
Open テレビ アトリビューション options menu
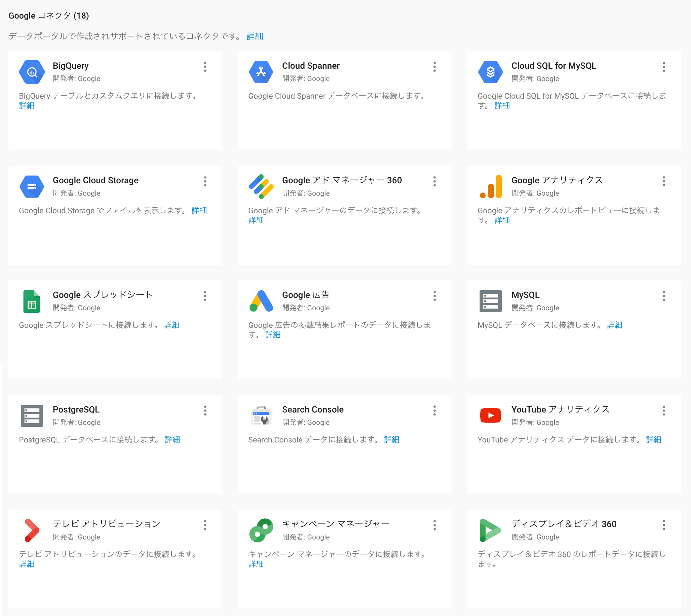tap(205, 525)
